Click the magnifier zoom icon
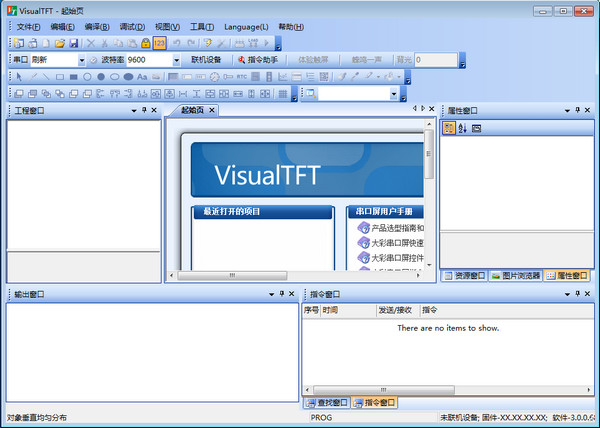The width and height of the screenshot is (600, 428). click(311, 94)
